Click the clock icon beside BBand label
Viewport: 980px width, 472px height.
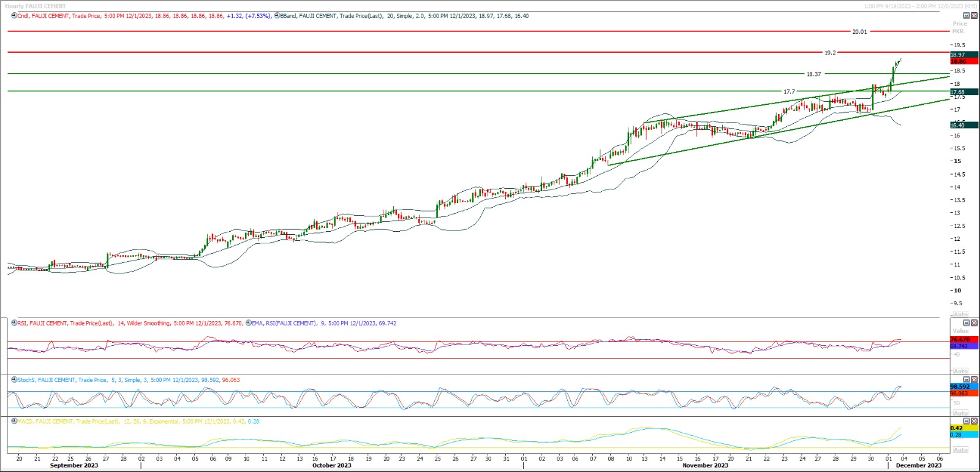coord(277,16)
